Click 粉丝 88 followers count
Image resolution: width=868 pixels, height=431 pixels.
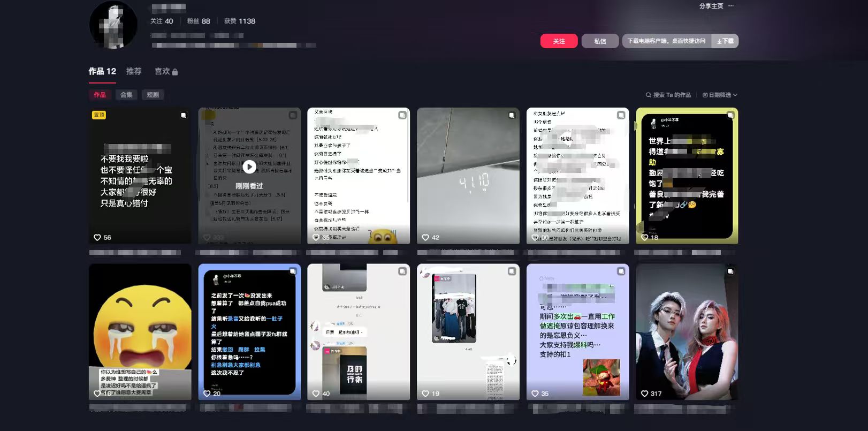[199, 21]
